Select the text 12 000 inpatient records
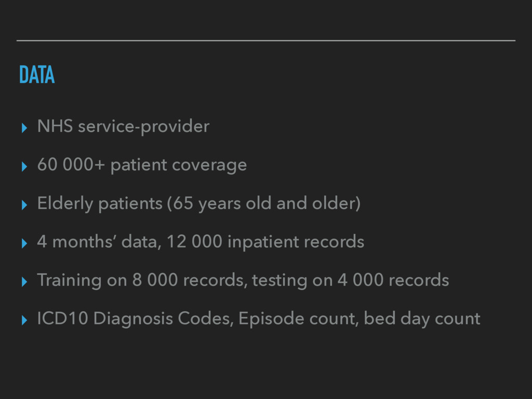Viewport: 532px width, 399px height. tap(265, 242)
